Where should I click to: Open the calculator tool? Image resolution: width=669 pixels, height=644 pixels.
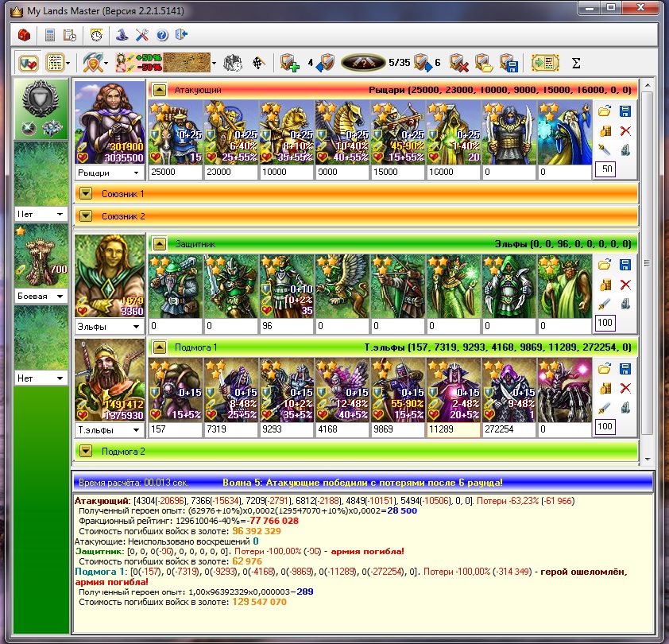[x=50, y=35]
